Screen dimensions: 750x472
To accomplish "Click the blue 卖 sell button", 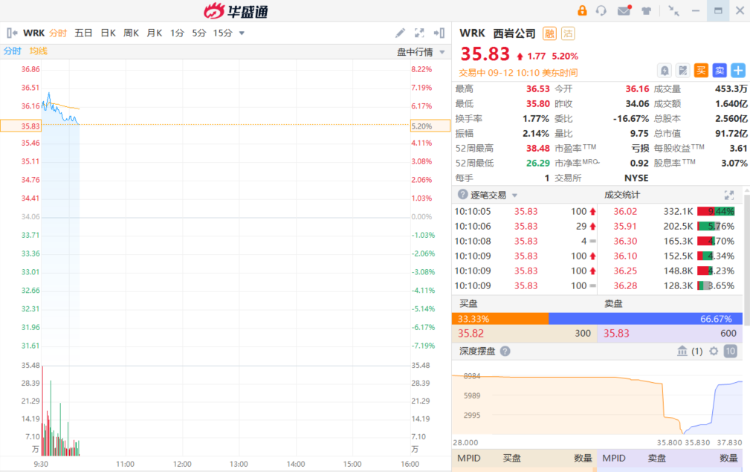I will click(719, 70).
